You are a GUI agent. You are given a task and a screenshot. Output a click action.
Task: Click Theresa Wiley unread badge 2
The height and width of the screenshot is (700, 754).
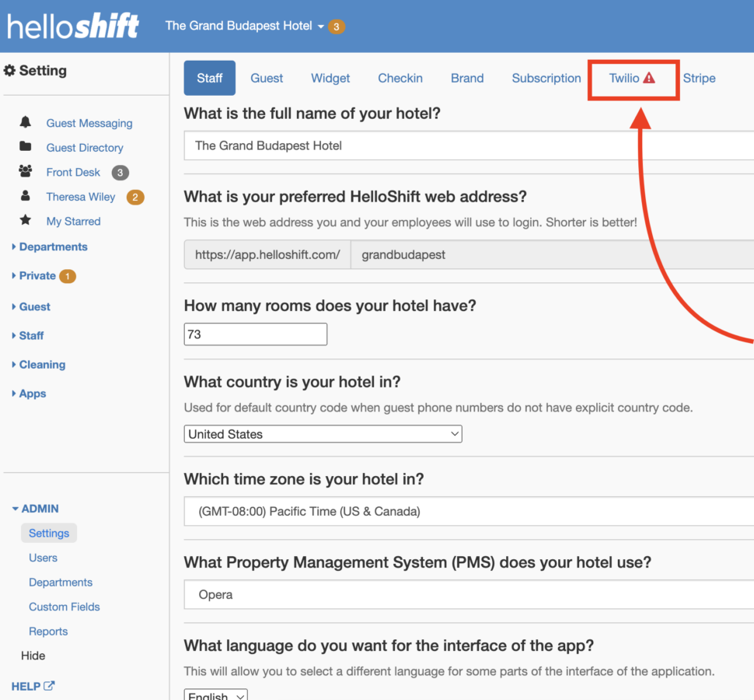coord(135,197)
